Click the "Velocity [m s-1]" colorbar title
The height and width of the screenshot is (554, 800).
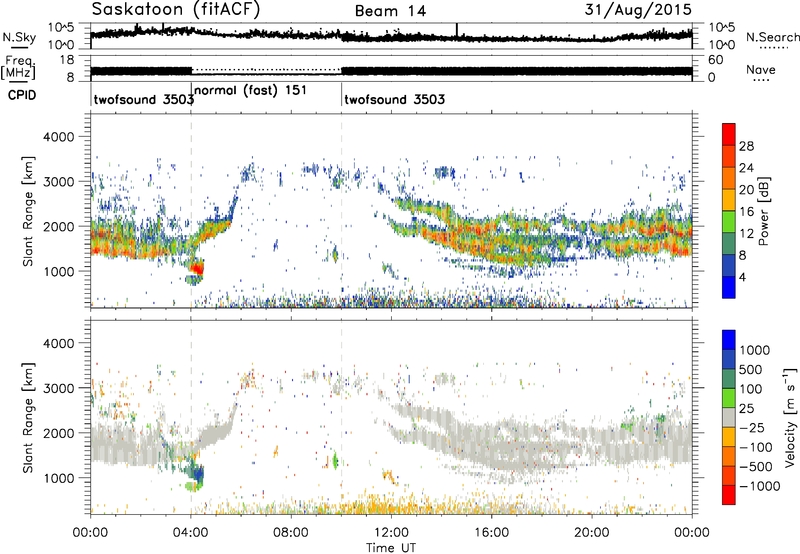coord(790,417)
